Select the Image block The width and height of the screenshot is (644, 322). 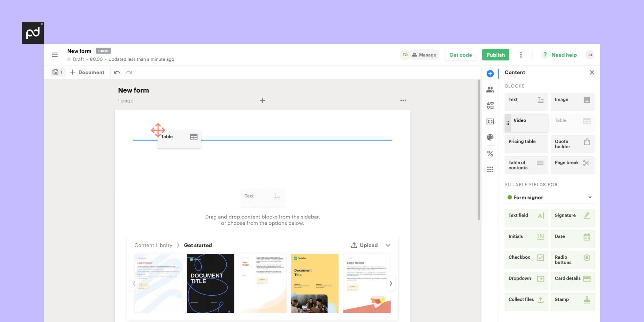tap(573, 102)
